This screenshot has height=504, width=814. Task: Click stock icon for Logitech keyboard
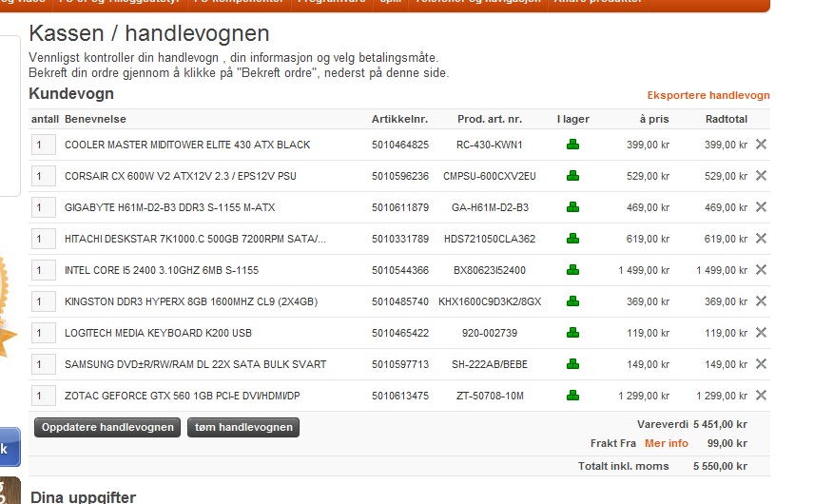tap(572, 332)
